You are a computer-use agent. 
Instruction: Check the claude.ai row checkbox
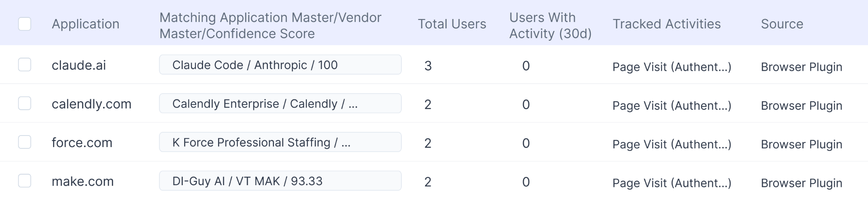tap(25, 65)
